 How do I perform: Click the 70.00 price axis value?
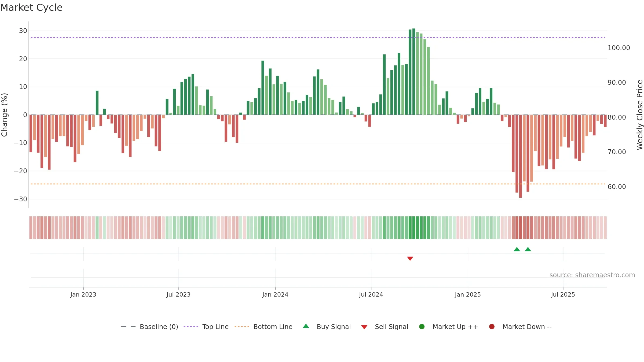tap(617, 152)
